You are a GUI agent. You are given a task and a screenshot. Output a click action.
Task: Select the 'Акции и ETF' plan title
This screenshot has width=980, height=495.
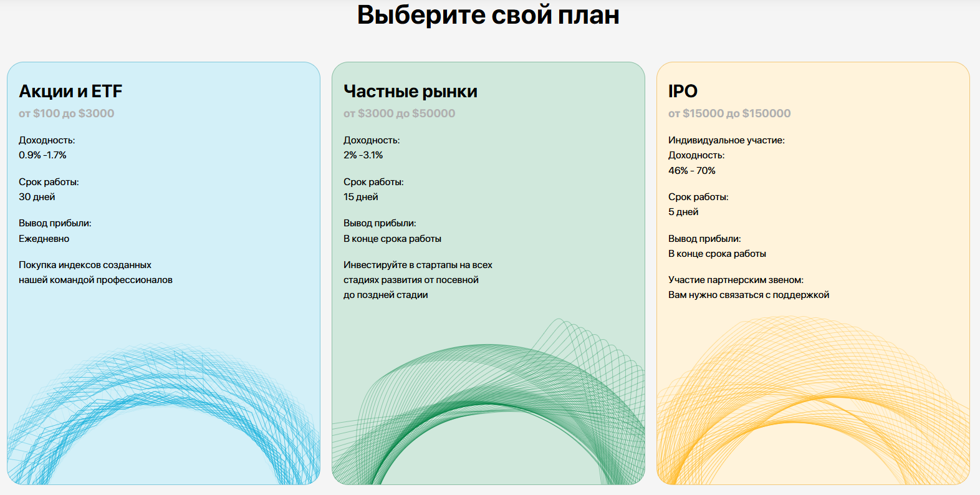coord(70,91)
